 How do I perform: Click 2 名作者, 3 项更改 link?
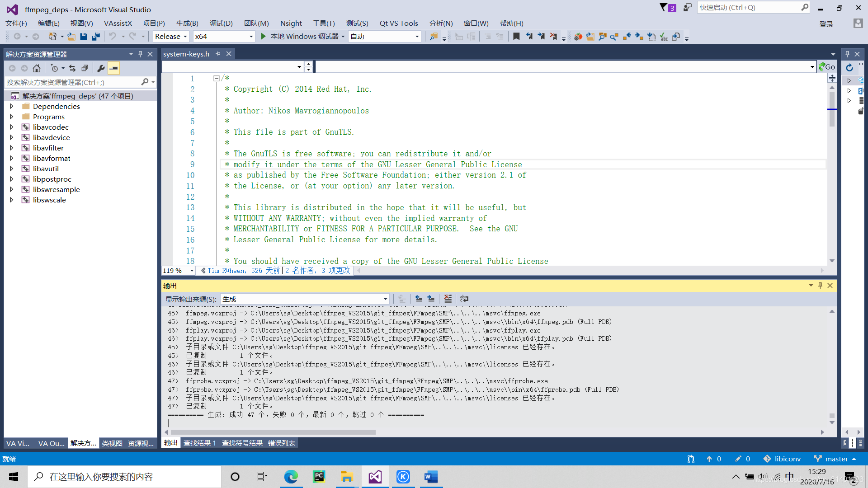(x=318, y=271)
